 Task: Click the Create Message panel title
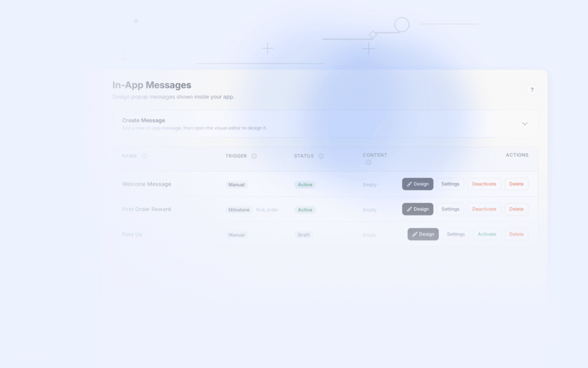(x=144, y=120)
